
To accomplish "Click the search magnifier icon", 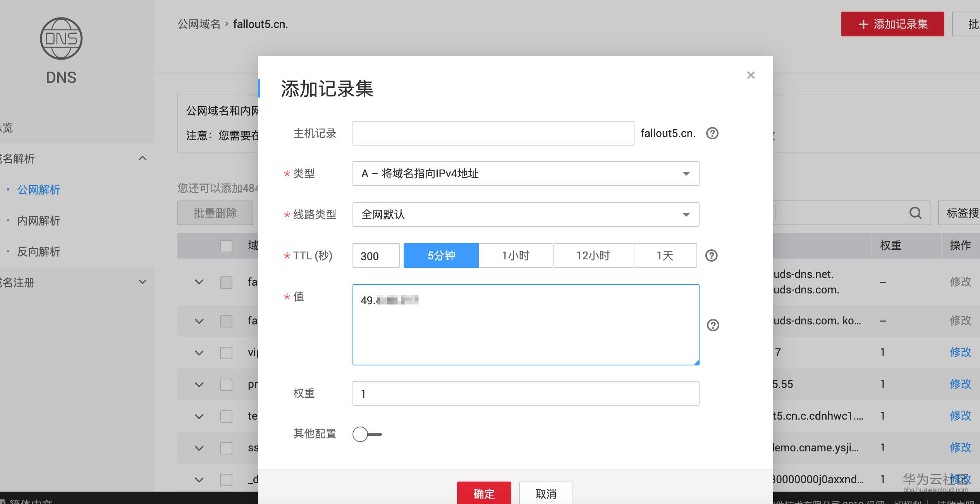I will point(915,213).
